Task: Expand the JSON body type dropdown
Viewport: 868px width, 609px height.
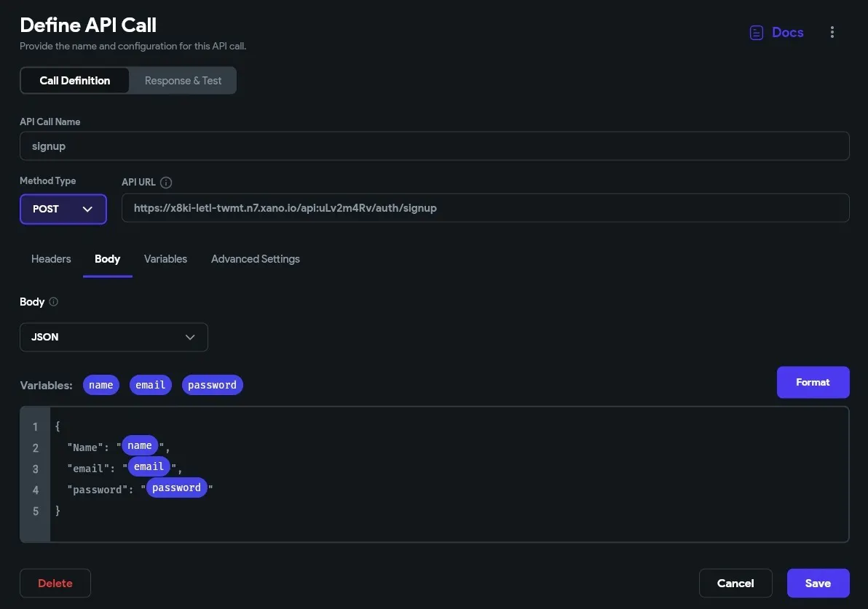Action: point(114,338)
